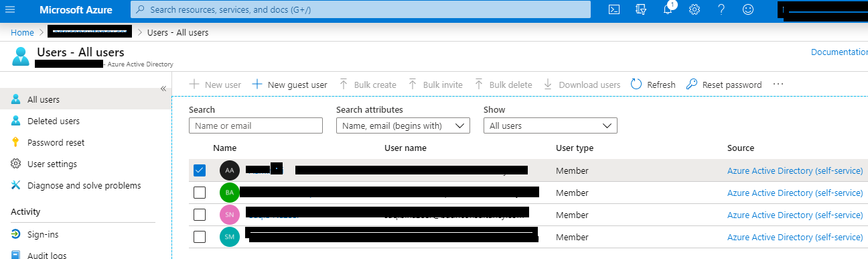
Task: Open the Search attributes dropdown
Action: point(403,125)
